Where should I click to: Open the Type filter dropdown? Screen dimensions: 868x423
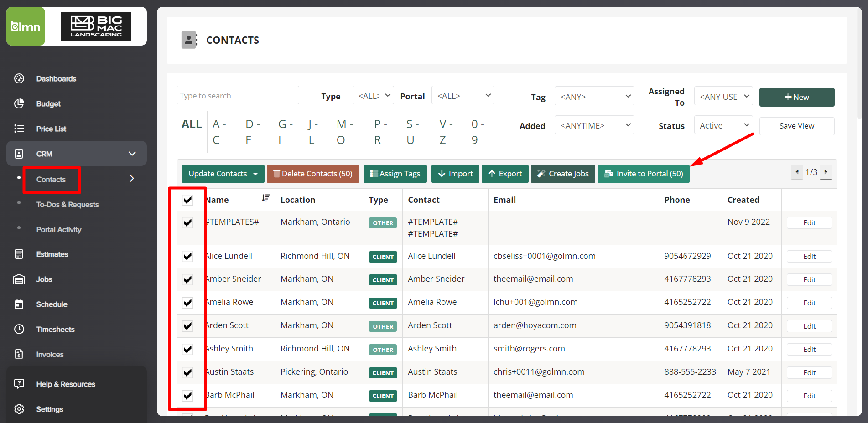coord(373,95)
